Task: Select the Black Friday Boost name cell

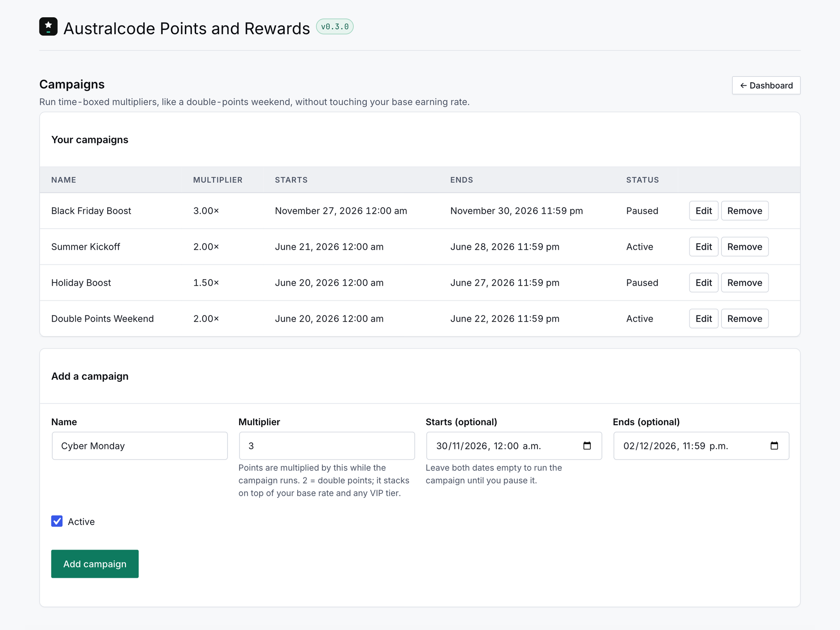Action: click(x=91, y=211)
